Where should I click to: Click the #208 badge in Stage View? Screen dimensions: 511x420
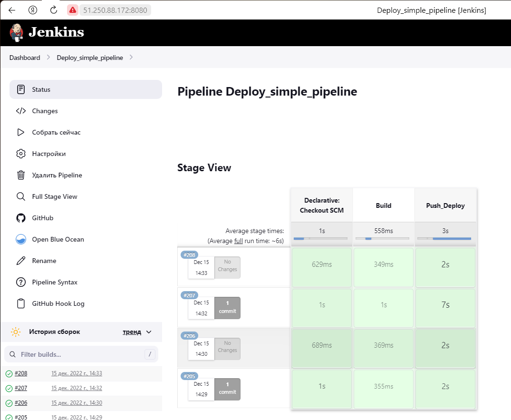coord(189,255)
